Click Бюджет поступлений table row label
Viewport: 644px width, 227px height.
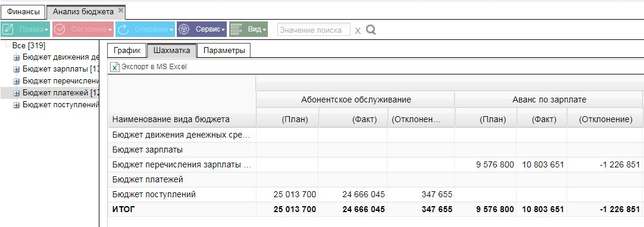154,194
